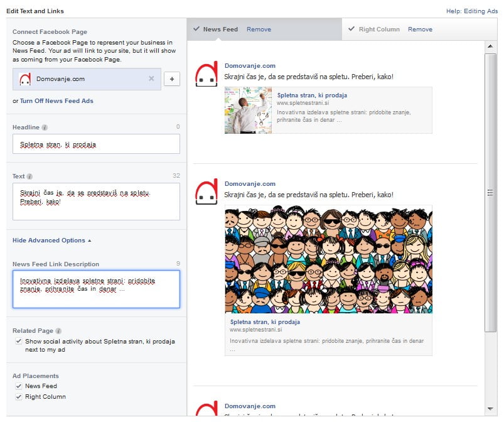
Task: Click the preview pane scrollbar thumb
Action: pyautogui.click(x=490, y=192)
